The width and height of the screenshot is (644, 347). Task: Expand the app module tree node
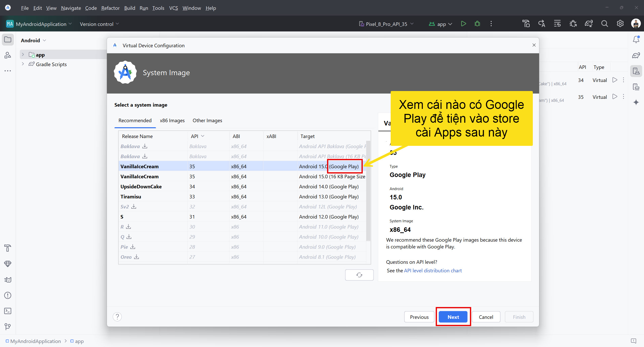tap(23, 55)
